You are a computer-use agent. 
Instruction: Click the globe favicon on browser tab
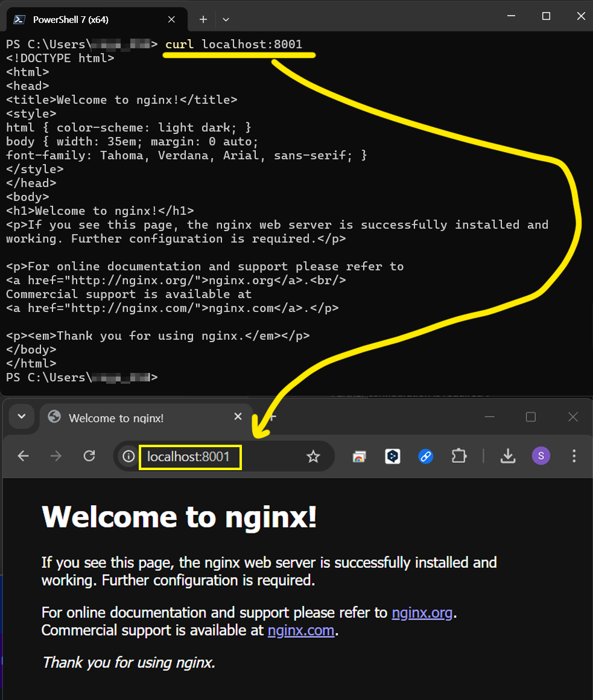54,416
